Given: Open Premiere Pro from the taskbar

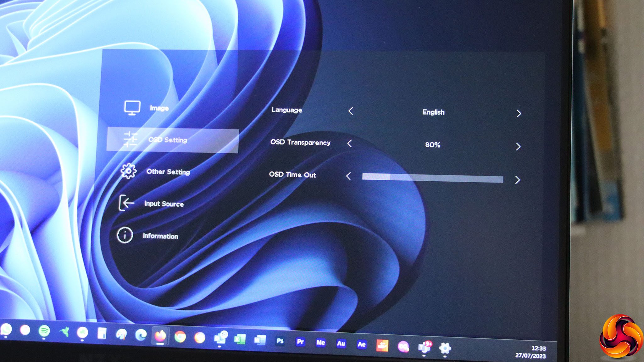Looking at the screenshot, I should pos(300,342).
